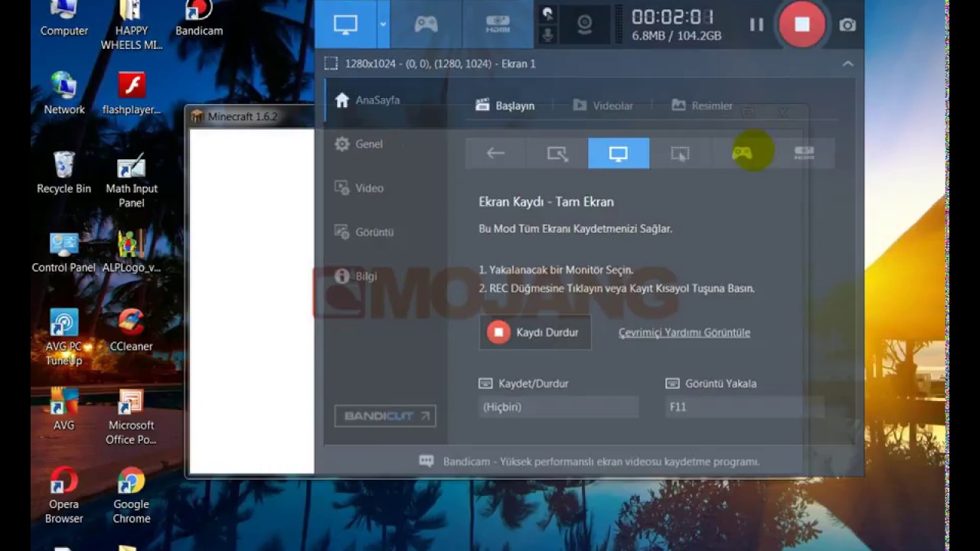
Task: Open recording mode dropdown arrow
Action: (383, 24)
